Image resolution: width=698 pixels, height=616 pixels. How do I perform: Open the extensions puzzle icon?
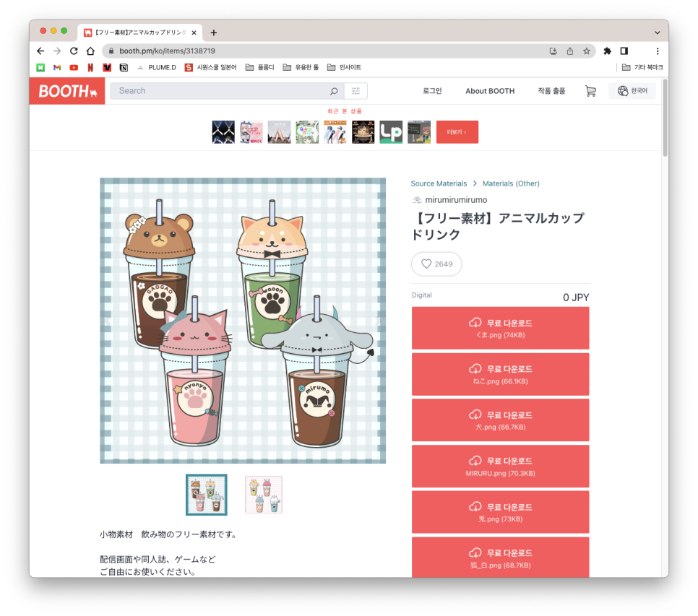(607, 51)
